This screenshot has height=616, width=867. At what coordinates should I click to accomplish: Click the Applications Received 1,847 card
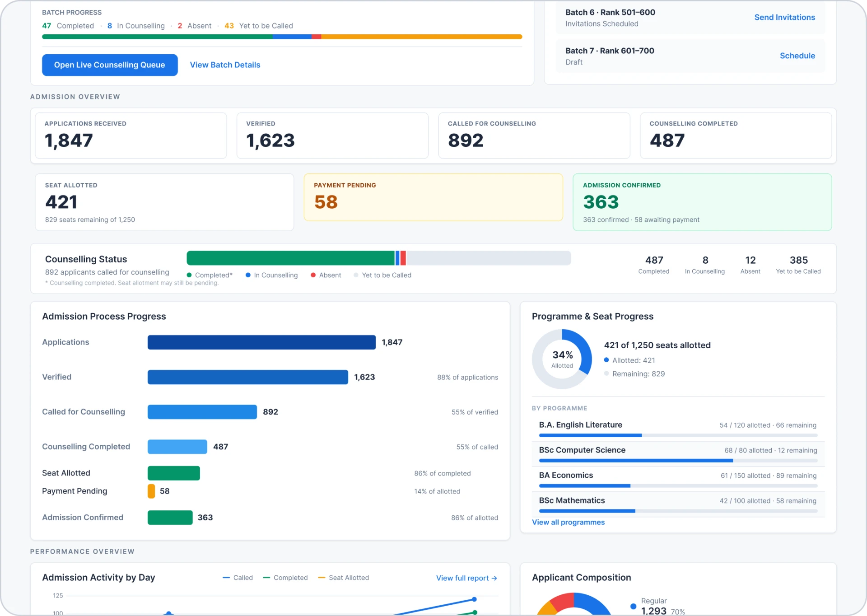pos(131,135)
